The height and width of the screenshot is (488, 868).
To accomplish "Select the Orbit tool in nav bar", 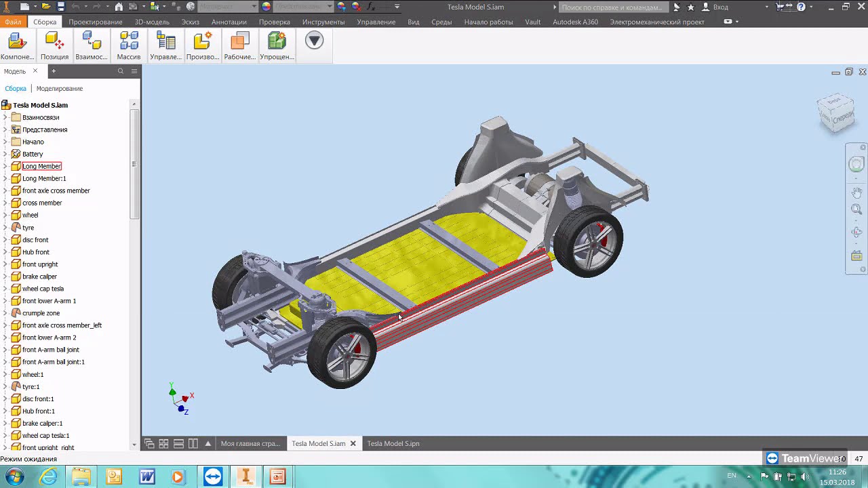I will (x=856, y=232).
